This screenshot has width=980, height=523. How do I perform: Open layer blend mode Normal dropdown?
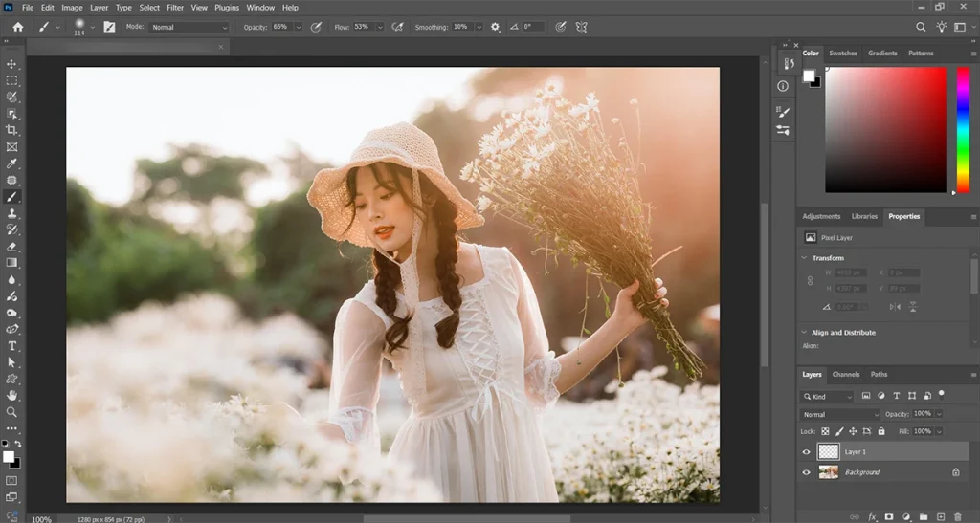pyautogui.click(x=839, y=414)
